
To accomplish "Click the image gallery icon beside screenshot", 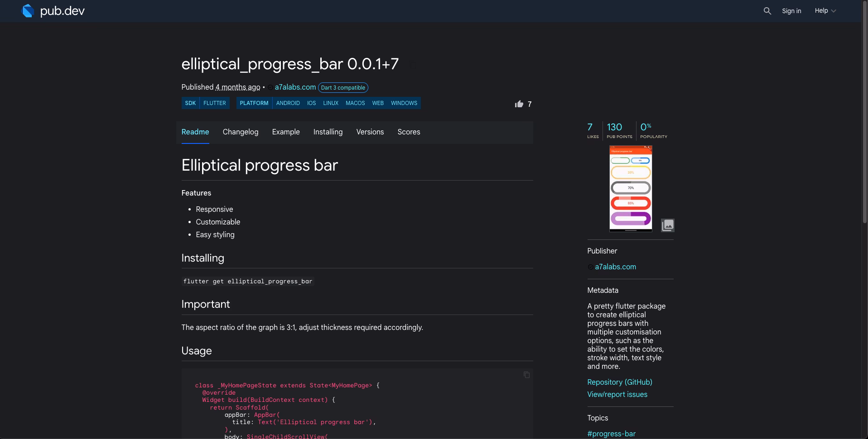I will [668, 225].
